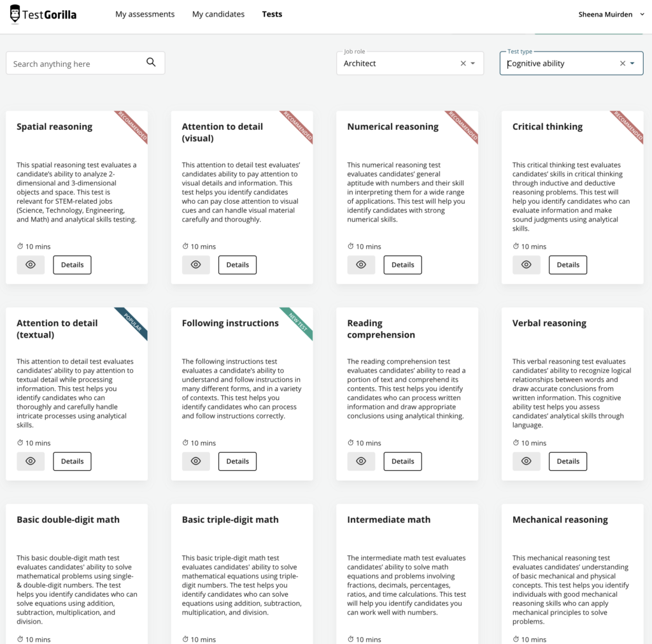Go to My candidates tab
Viewport: 652px width, 644px height.
(x=218, y=14)
